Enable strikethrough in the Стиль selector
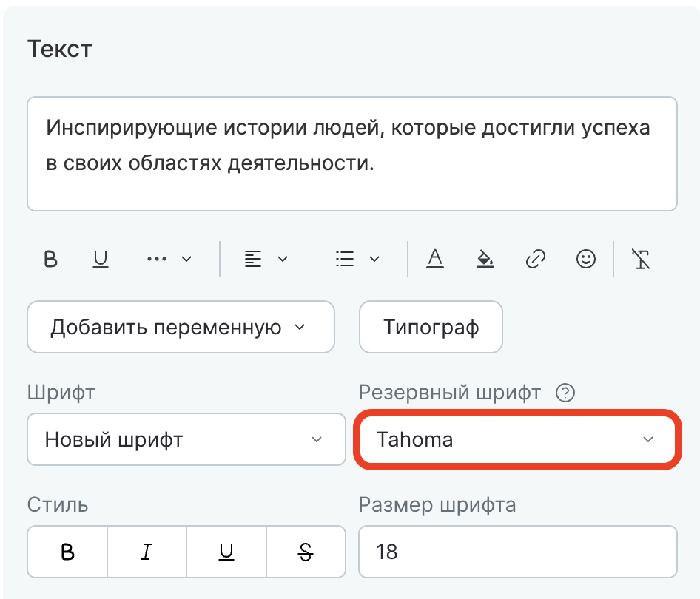This screenshot has height=599, width=700. pyautogui.click(x=306, y=551)
